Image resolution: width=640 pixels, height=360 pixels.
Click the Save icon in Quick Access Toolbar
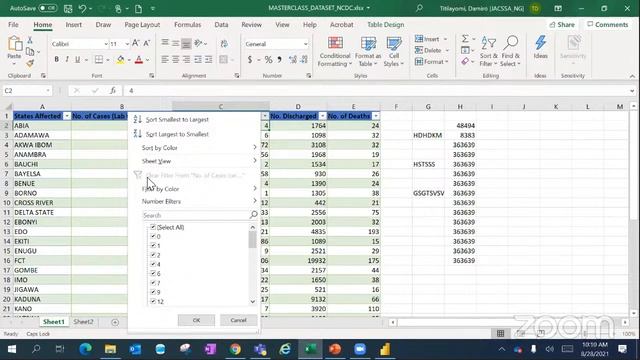(x=68, y=8)
